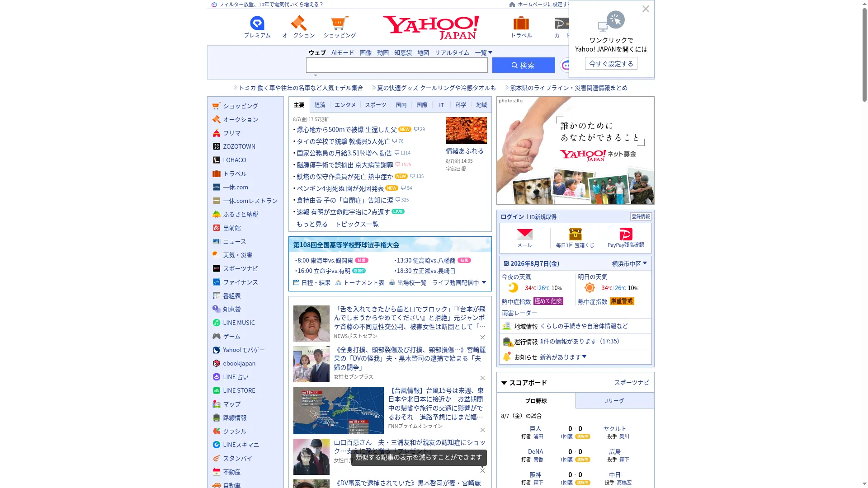This screenshot has height=488, width=868.
Task: Expand the ライブ動画配信中 dropdown
Action: click(x=459, y=282)
